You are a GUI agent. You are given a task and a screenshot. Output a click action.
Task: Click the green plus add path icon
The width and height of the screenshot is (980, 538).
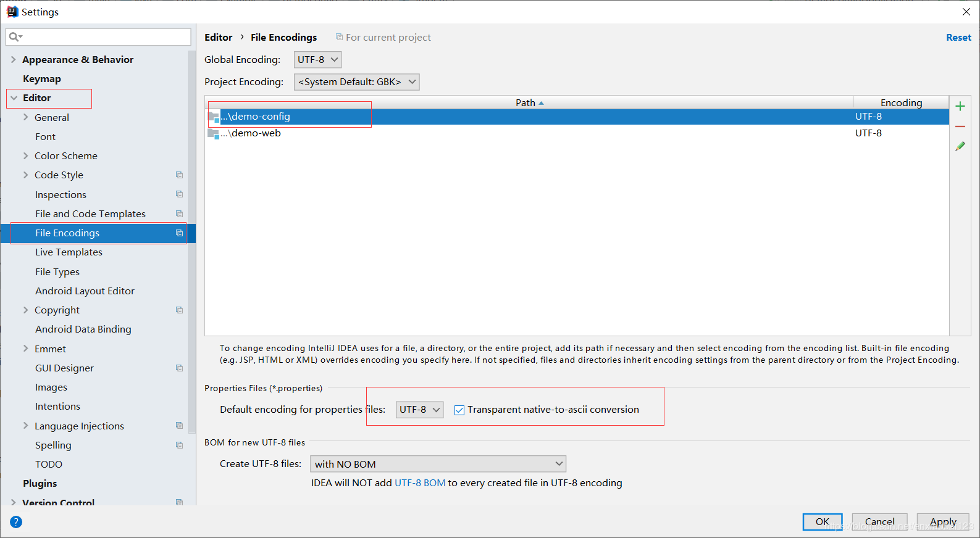pyautogui.click(x=960, y=106)
